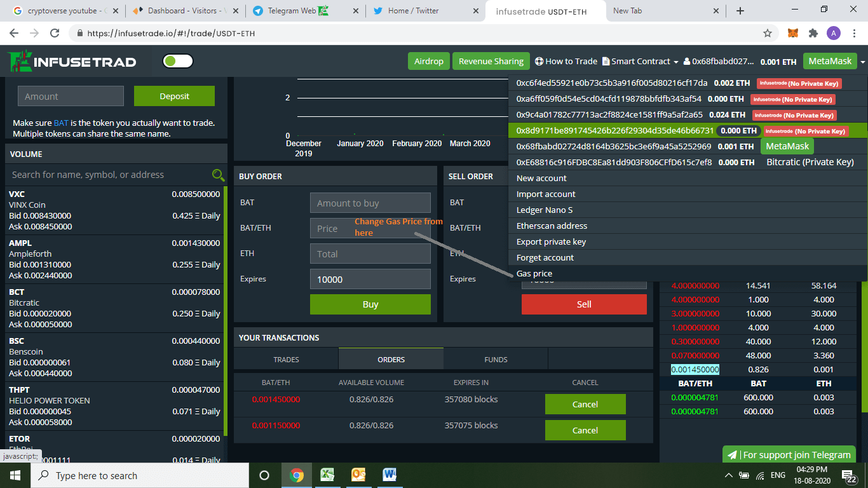Screen dimensions: 868x488
Task: Switch to the ORDERS tab
Action: click(391, 359)
